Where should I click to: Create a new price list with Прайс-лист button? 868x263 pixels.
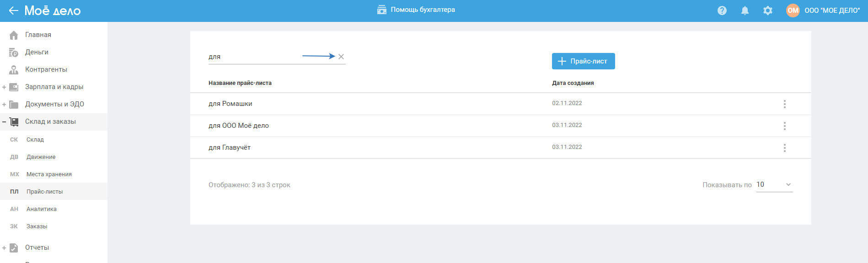click(583, 61)
